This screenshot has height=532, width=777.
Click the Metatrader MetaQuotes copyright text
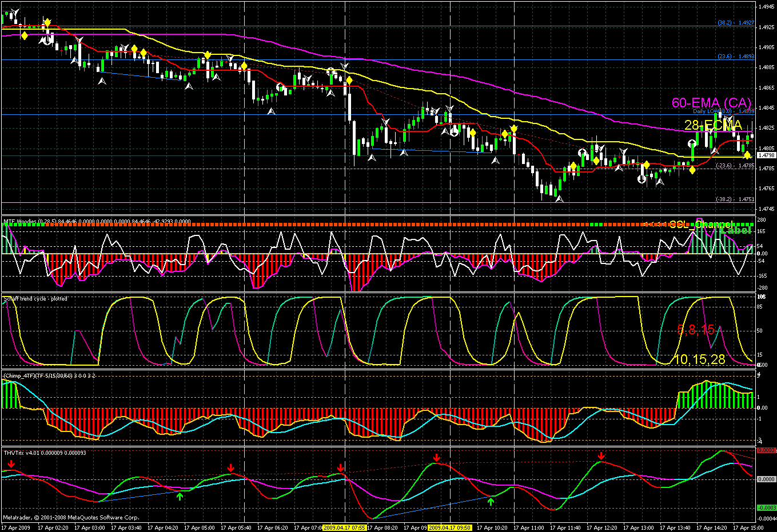(x=71, y=518)
